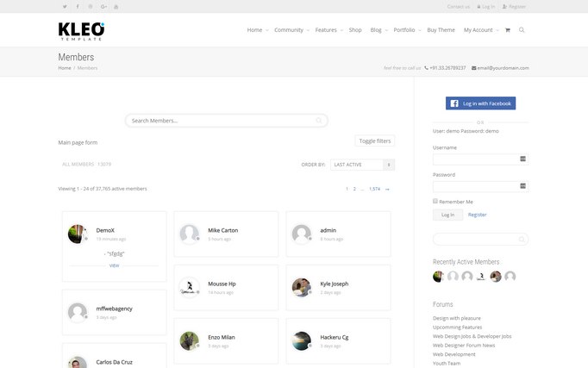Open Mousse Hp avatar
The width and height of the screenshot is (588, 368).
tap(190, 288)
